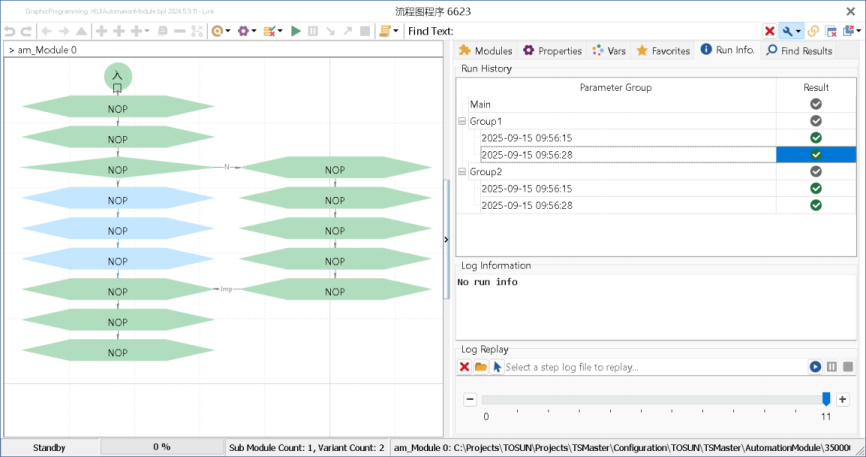This screenshot has height=457, width=866.
Task: Click the plus button right of replay slider
Action: pos(842,399)
